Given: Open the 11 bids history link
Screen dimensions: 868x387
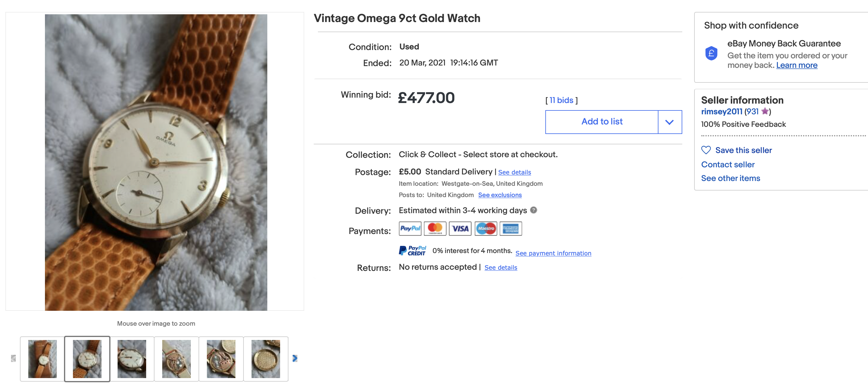Looking at the screenshot, I should (x=561, y=100).
